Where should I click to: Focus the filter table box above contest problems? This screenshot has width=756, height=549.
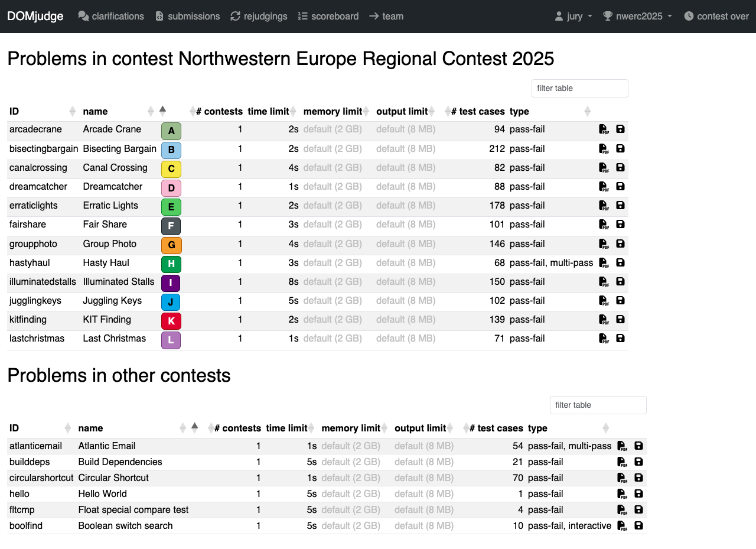click(579, 88)
